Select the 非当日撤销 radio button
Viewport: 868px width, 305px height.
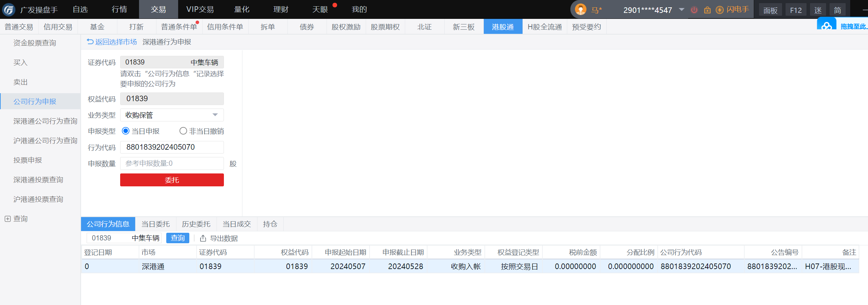click(183, 131)
